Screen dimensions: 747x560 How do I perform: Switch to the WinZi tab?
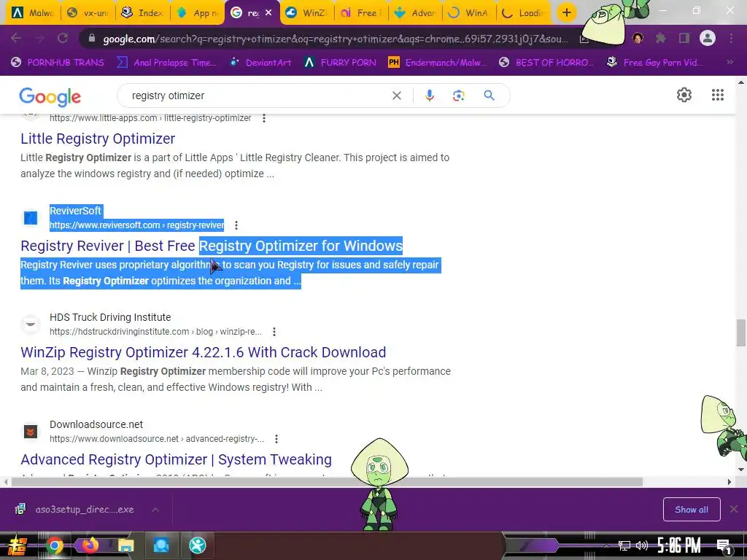coord(306,13)
